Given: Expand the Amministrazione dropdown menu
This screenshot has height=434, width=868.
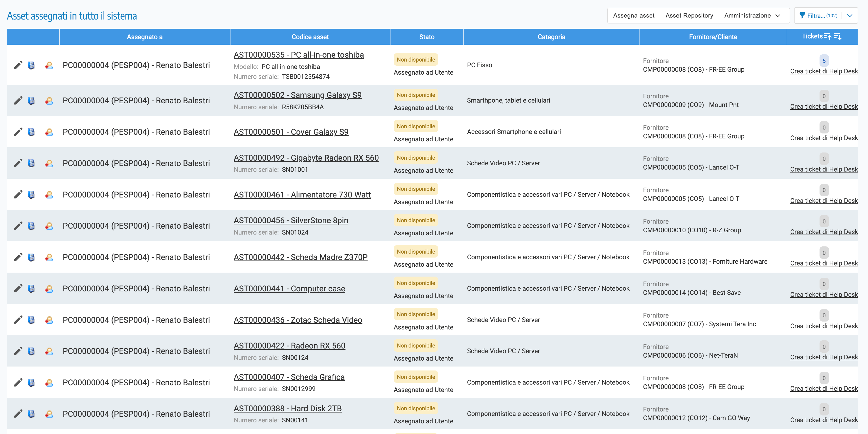Looking at the screenshot, I should pos(752,16).
